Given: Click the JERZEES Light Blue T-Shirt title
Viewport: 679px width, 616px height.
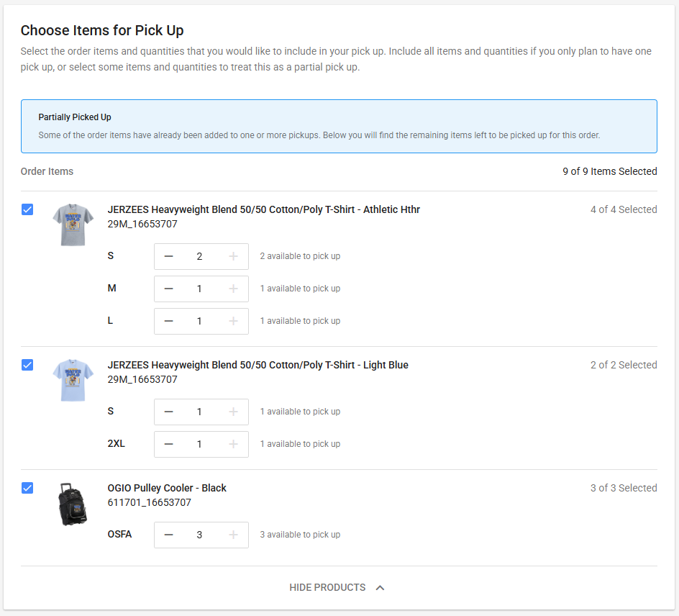Looking at the screenshot, I should 258,365.
